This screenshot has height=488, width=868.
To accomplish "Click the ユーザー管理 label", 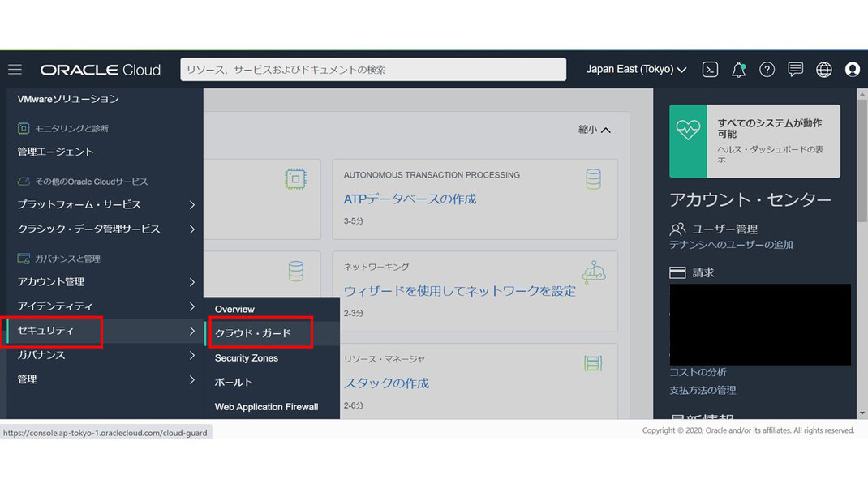I will (x=724, y=229).
